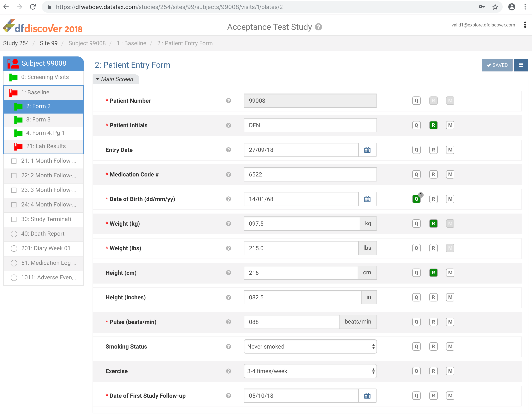Viewport: 532px width, 420px height.
Task: Select the 21: 1 Month Follow-up checkbox
Action: [14, 161]
